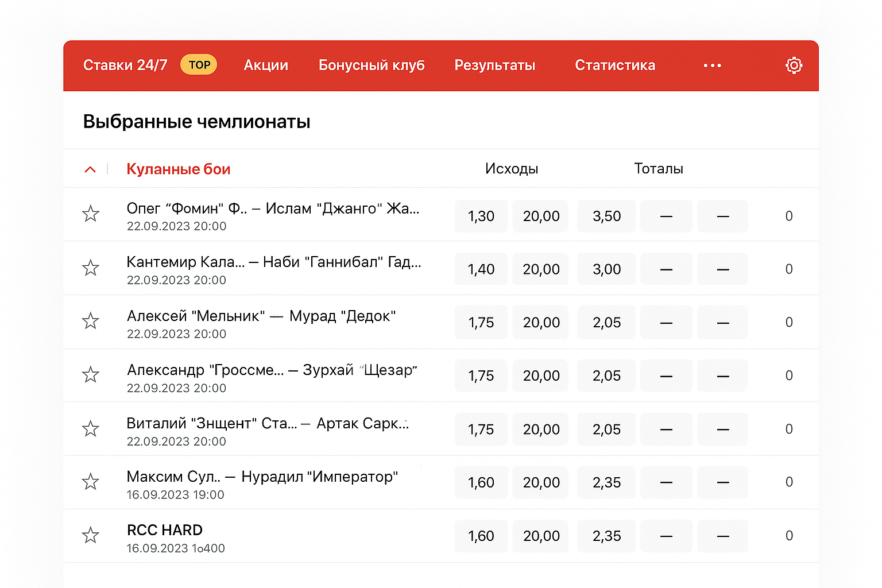The image size is (882, 588).
Task: Open settings via the gear icon
Action: point(794,65)
